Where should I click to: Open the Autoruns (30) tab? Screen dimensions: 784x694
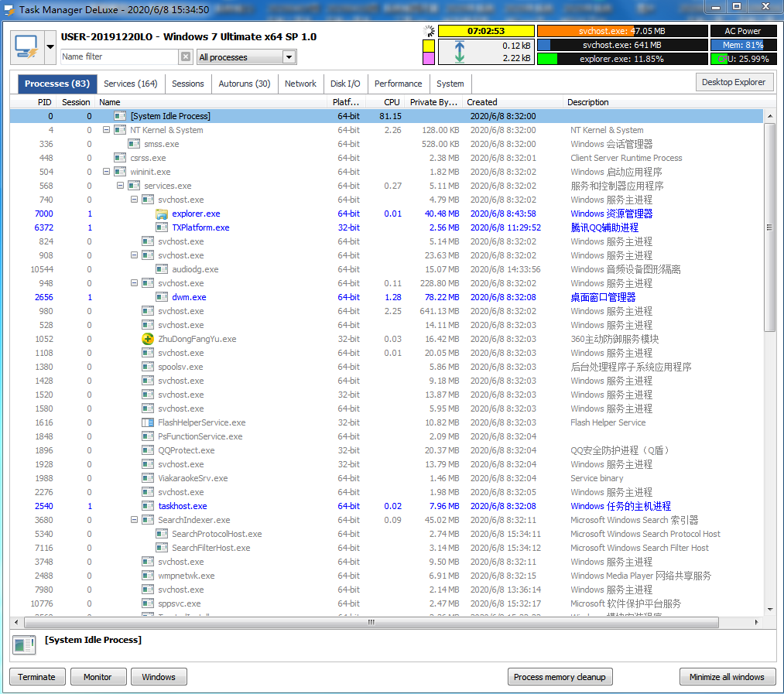coord(245,84)
